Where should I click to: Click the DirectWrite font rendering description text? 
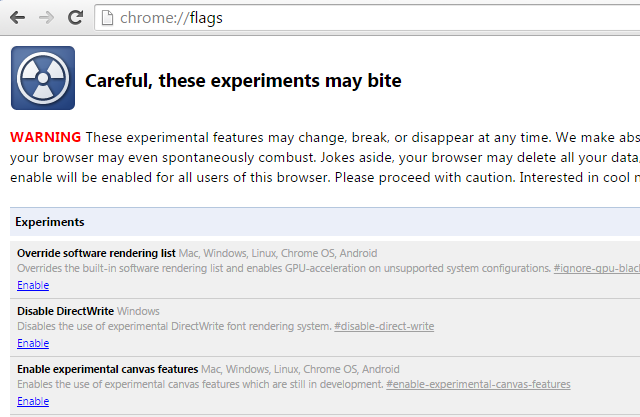click(x=174, y=326)
